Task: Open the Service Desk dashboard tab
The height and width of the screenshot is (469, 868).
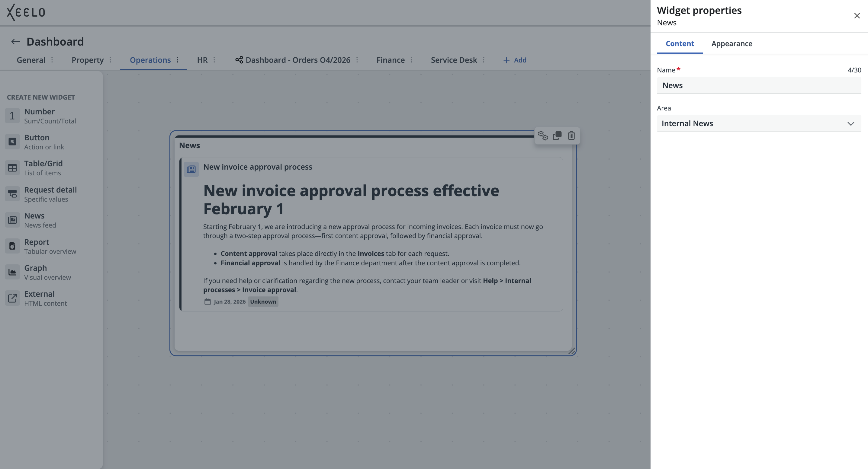Action: tap(454, 60)
